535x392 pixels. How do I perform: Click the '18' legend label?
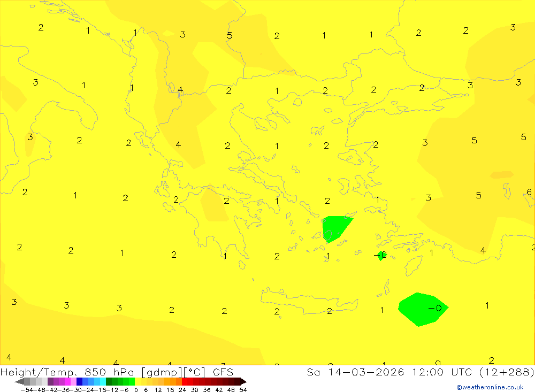tap(170, 390)
